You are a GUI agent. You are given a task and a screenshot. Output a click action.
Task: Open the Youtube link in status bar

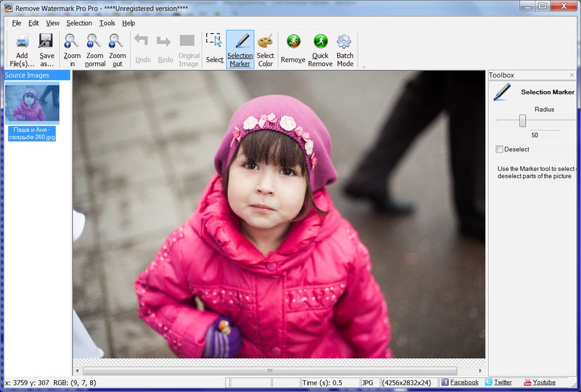[x=544, y=382]
